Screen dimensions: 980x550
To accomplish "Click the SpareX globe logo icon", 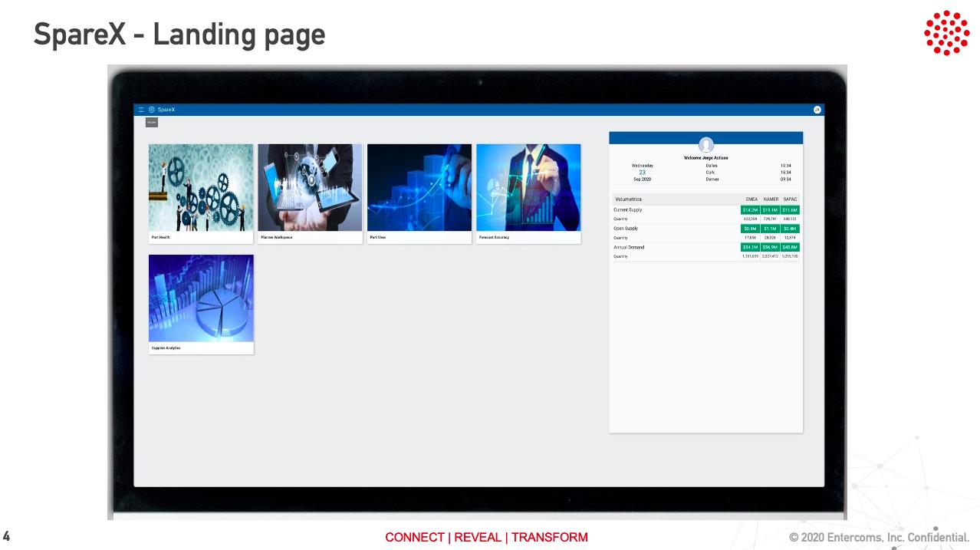I will (x=151, y=110).
